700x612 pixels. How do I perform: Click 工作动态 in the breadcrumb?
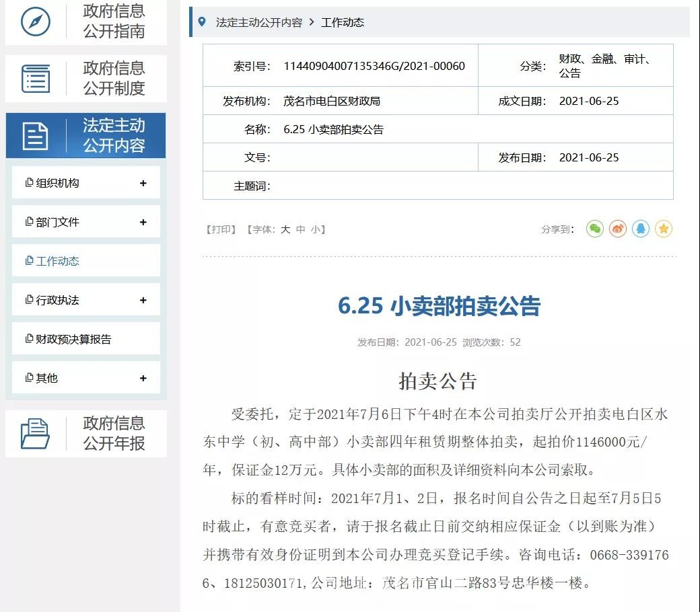point(343,22)
